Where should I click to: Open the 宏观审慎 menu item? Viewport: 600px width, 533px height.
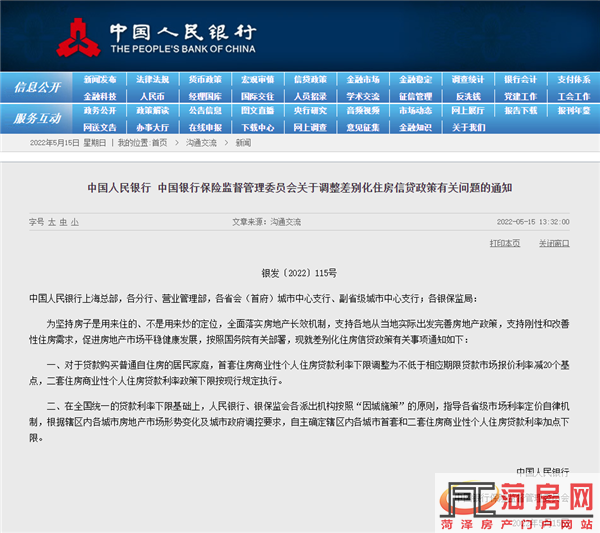pyautogui.click(x=258, y=80)
